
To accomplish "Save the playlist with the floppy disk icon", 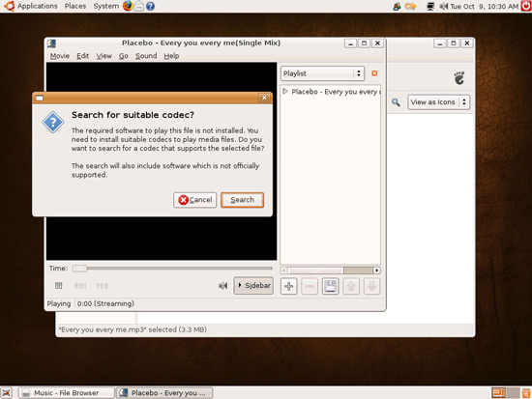I will 330,286.
